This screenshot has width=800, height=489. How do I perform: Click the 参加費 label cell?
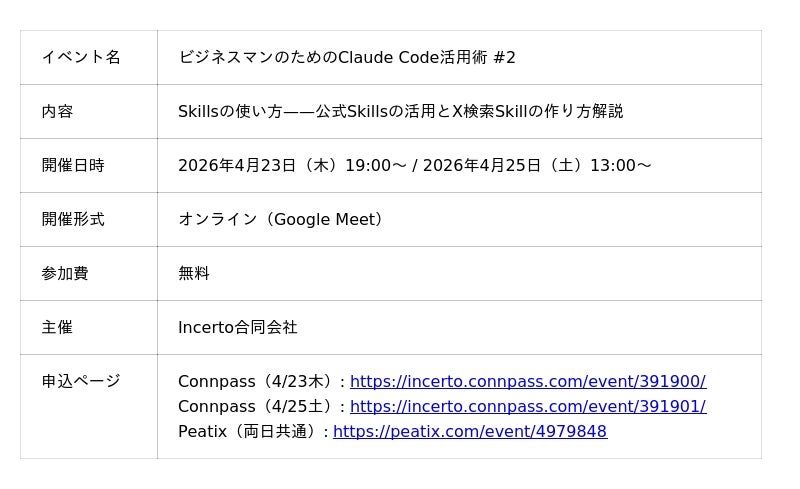coord(65,273)
